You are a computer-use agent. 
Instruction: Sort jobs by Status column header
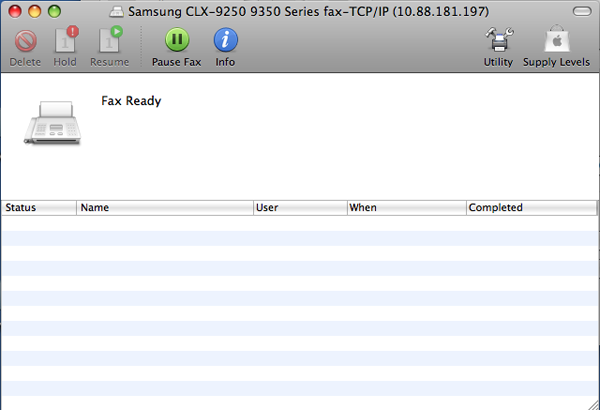tap(39, 207)
